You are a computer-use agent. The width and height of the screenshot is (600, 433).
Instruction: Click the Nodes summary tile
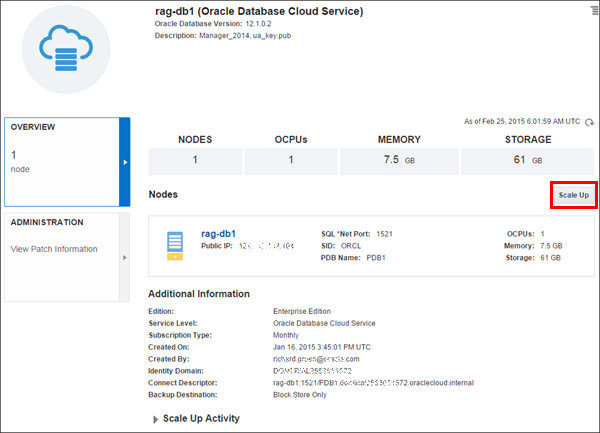[194, 160]
